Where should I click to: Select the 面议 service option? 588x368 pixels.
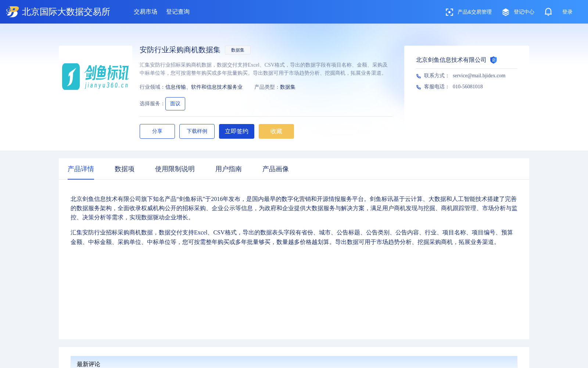(x=175, y=104)
